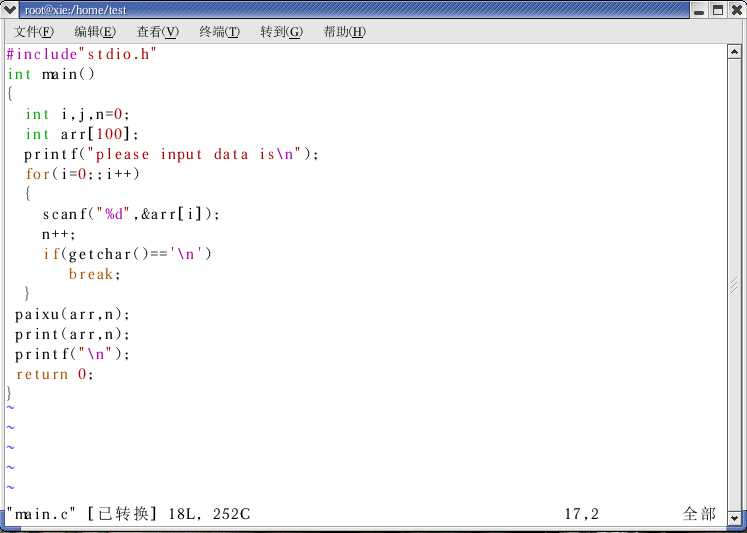Viewport: 747px width, 533px height.
Task: Click the int main() line
Action: click(51, 74)
